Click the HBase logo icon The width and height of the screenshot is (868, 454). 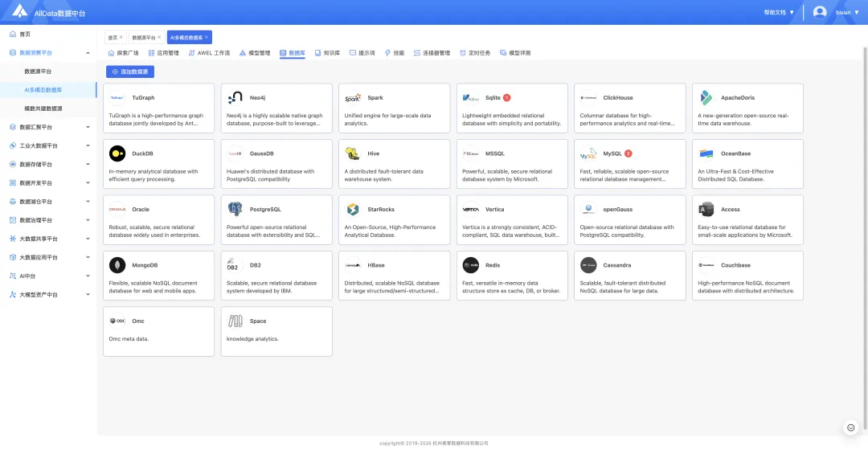(x=353, y=265)
